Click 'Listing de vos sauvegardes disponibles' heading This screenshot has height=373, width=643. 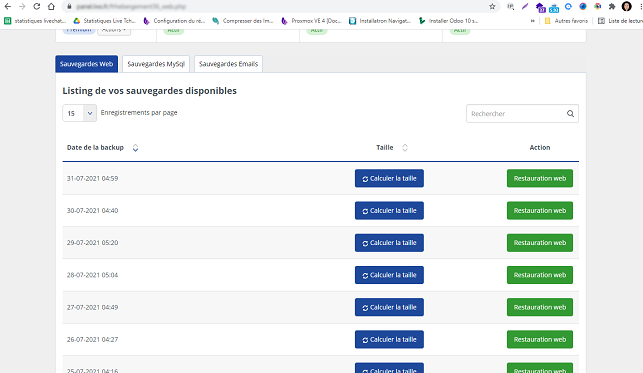pos(149,91)
